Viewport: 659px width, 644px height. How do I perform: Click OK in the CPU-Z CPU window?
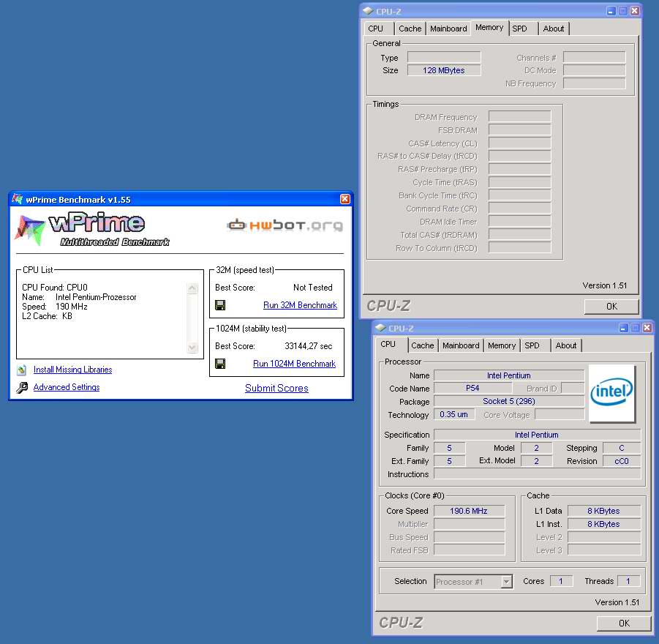pos(624,623)
